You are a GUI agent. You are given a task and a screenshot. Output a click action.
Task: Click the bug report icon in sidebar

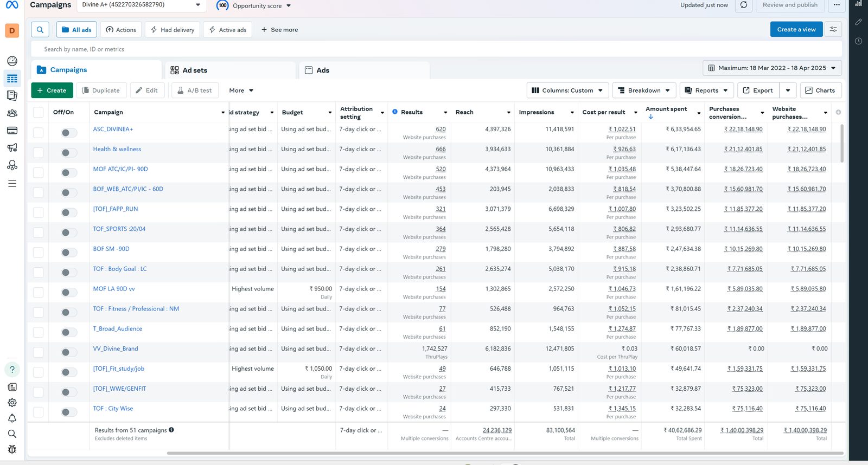click(12, 449)
